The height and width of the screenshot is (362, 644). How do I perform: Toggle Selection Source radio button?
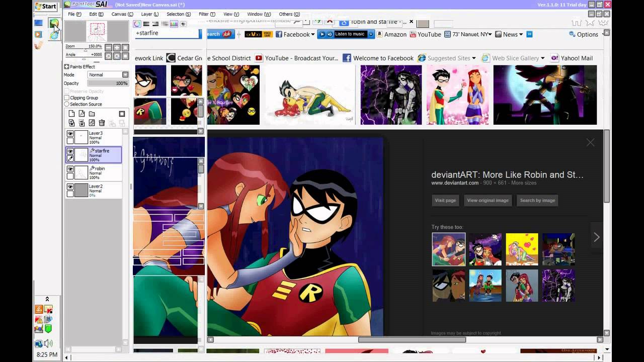66,104
